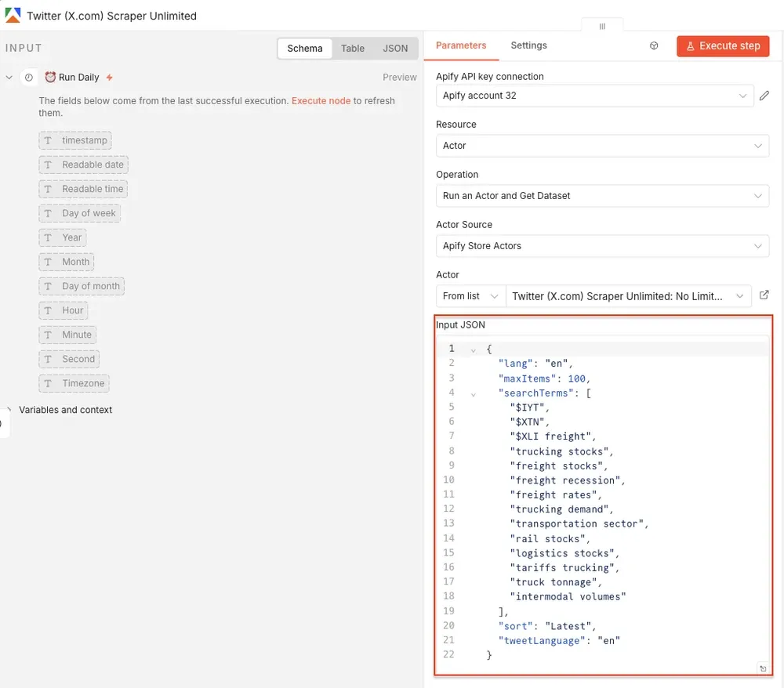Open Twitter Scraper Unlimited actor dropdown

[628, 295]
